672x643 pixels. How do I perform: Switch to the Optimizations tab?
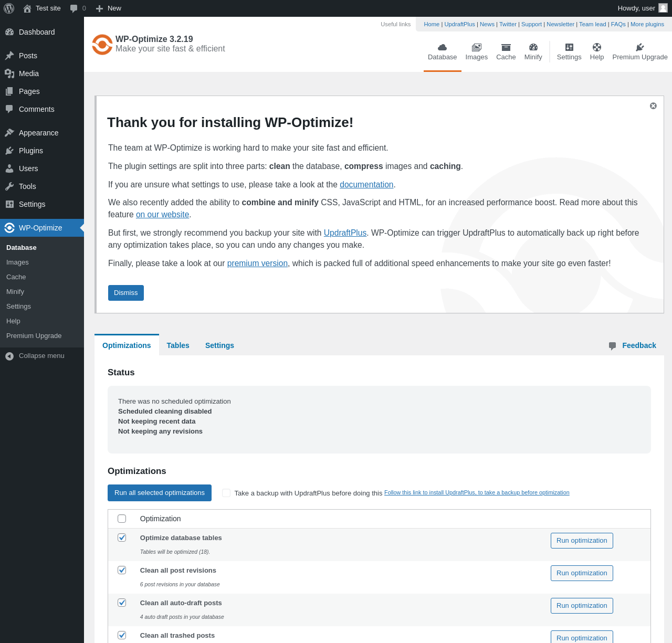127,345
